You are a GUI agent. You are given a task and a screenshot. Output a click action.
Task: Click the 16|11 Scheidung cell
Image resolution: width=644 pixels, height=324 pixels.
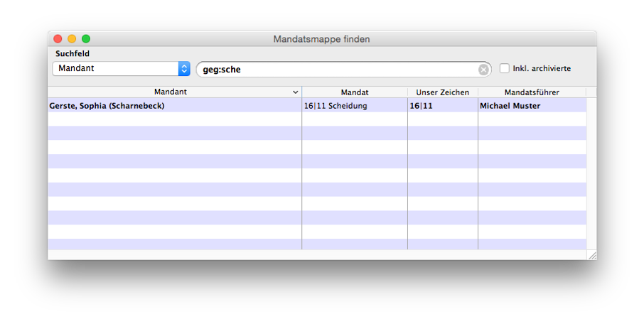coord(355,106)
